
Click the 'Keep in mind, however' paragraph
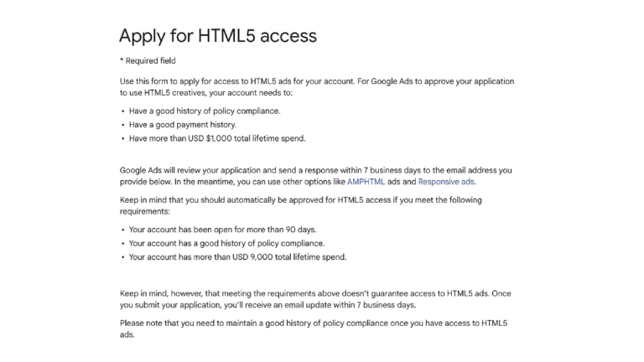click(315, 299)
